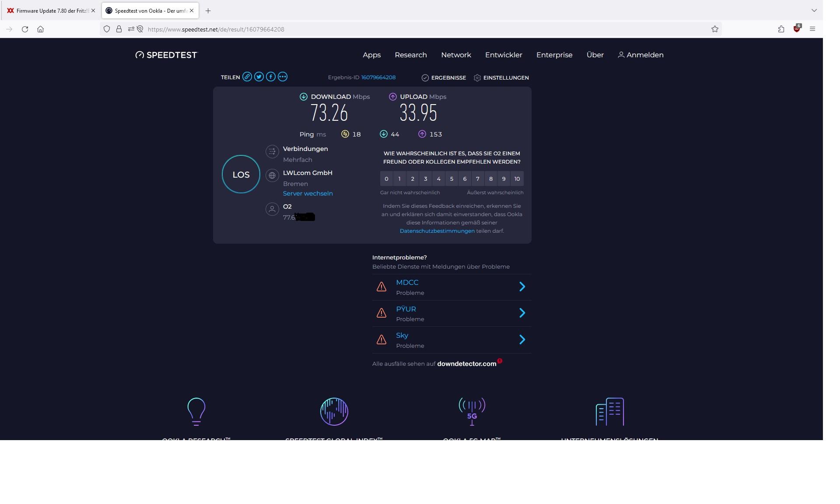Viewport: 840px width, 504px height.
Task: List all tabs with the dropdown arrow
Action: pyautogui.click(x=814, y=10)
